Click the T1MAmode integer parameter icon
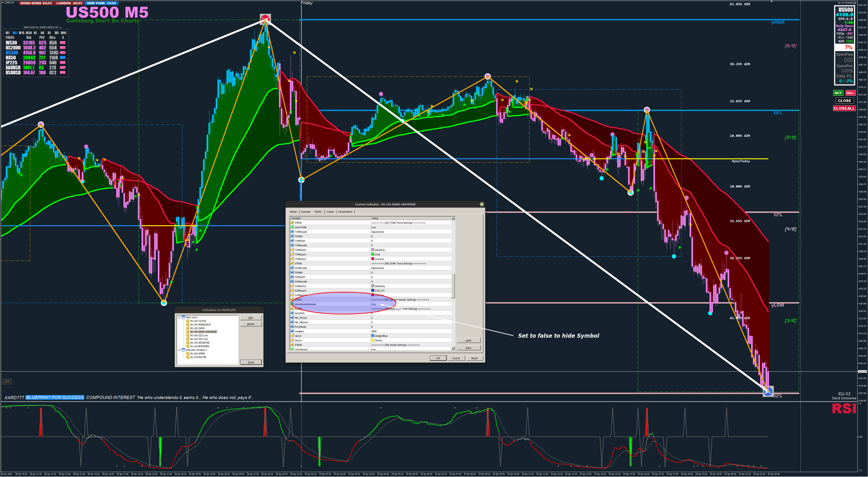The height and width of the screenshot is (477, 868). pos(292,232)
